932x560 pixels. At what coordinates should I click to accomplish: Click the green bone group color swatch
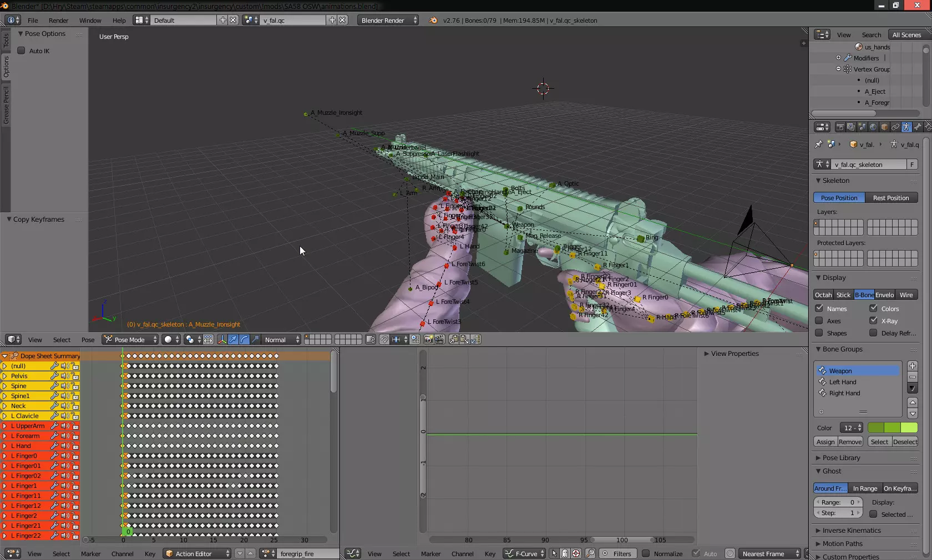click(x=892, y=427)
